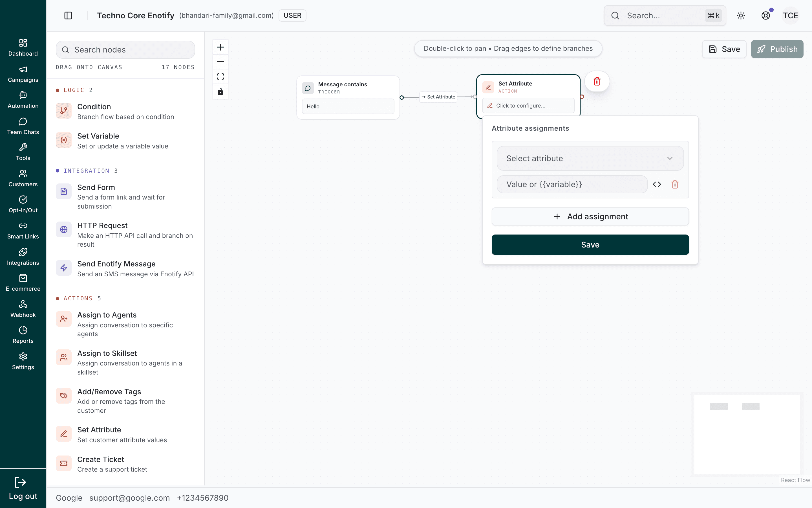Save the flow from the toolbar
The width and height of the screenshot is (812, 508).
(724, 49)
